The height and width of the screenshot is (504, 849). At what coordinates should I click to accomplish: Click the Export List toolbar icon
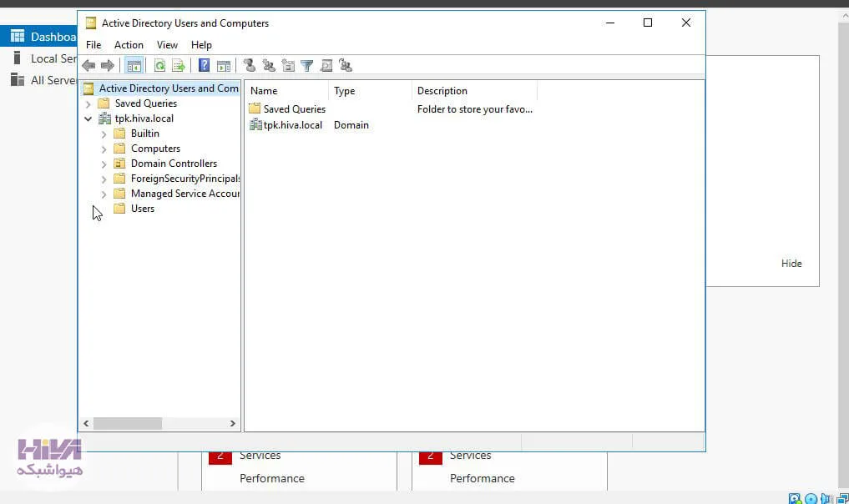tap(178, 66)
